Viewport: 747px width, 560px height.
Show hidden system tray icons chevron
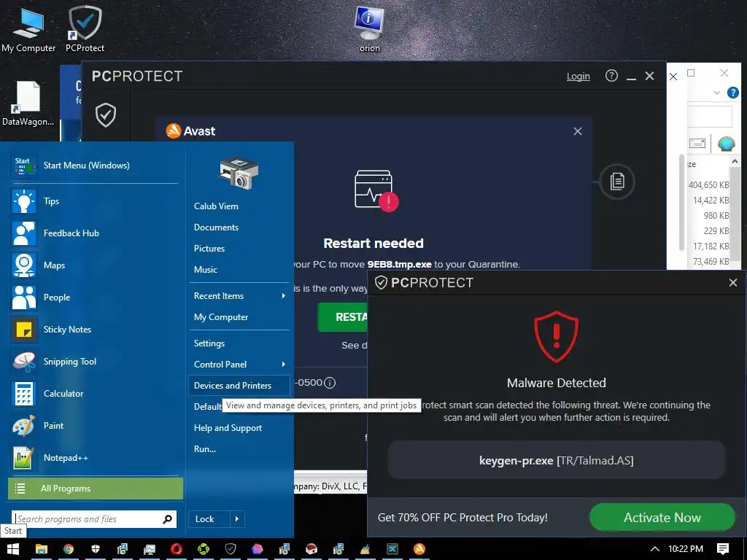pyautogui.click(x=655, y=549)
